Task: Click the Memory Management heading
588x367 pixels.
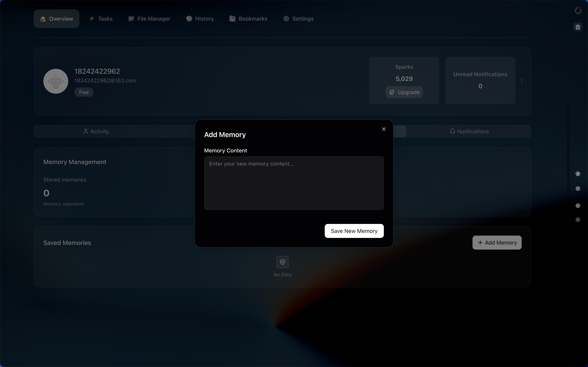Action: (75, 162)
